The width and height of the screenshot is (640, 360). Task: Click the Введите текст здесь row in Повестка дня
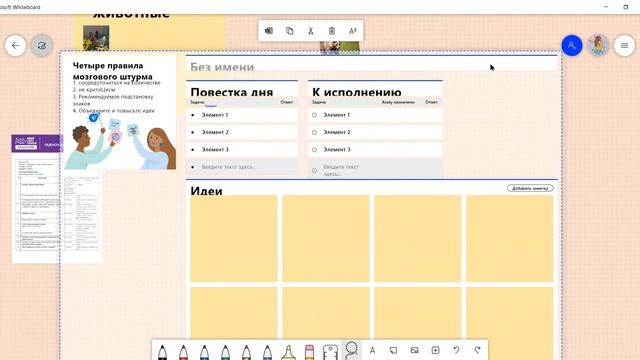pos(242,167)
